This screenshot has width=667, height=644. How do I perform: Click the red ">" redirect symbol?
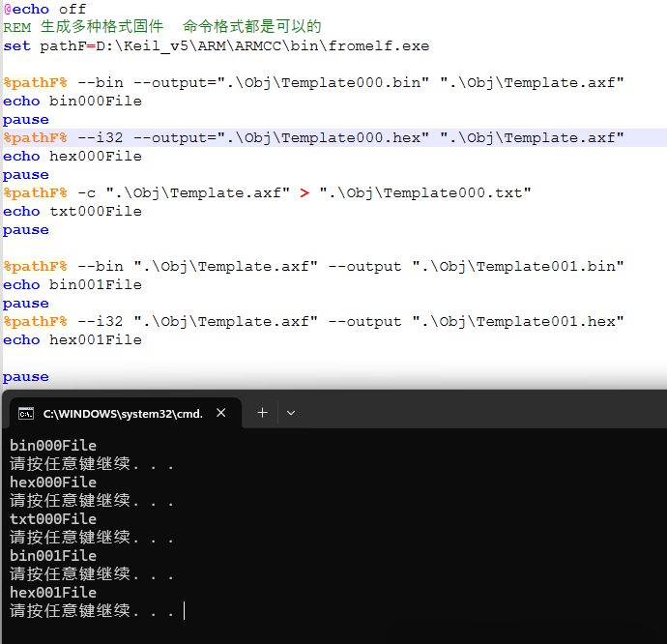tap(304, 192)
